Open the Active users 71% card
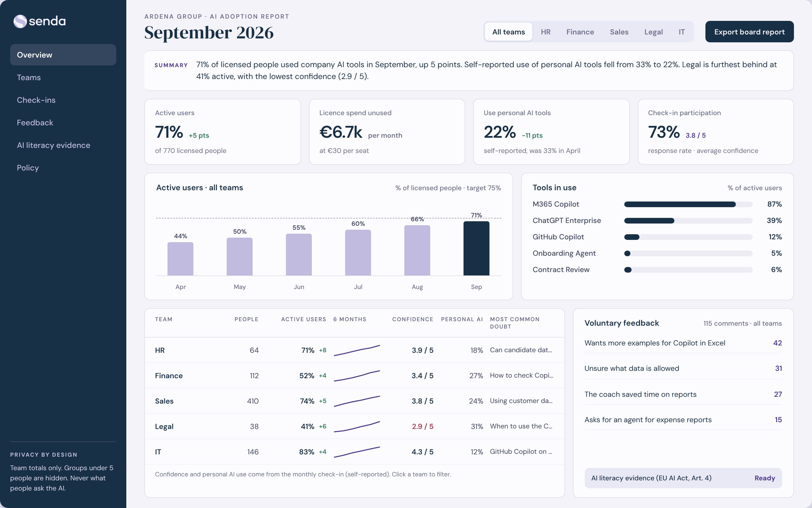The width and height of the screenshot is (812, 508). coord(222,132)
